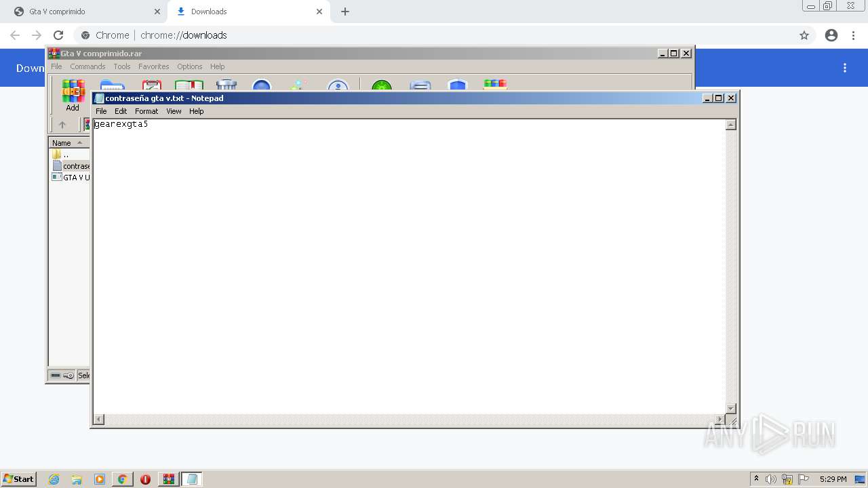This screenshot has width=868, height=488.
Task: Click WinRAR Comment icon
Action: pos(420,85)
